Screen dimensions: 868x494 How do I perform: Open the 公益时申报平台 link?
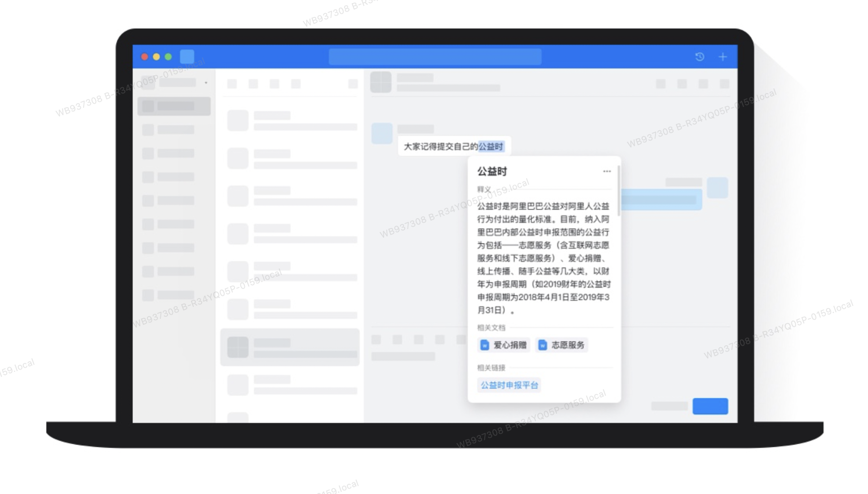point(509,385)
